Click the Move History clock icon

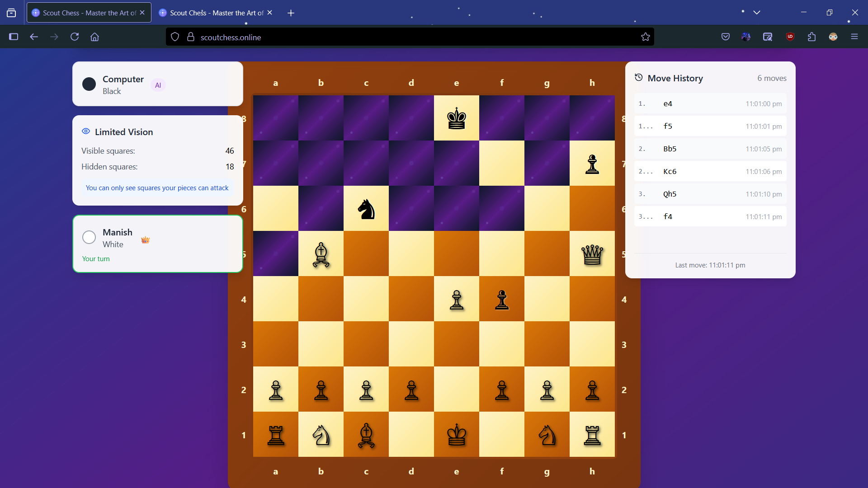[x=638, y=78]
